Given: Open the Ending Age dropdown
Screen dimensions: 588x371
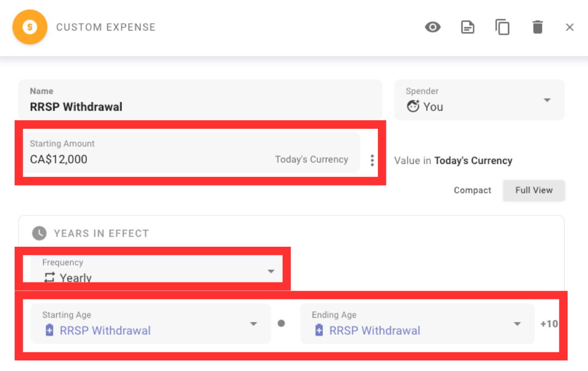Looking at the screenshot, I should tap(517, 323).
